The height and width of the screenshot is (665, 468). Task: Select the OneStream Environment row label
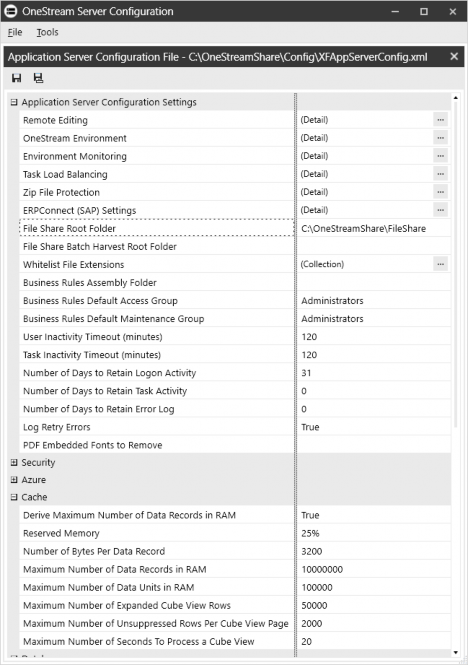(x=75, y=138)
